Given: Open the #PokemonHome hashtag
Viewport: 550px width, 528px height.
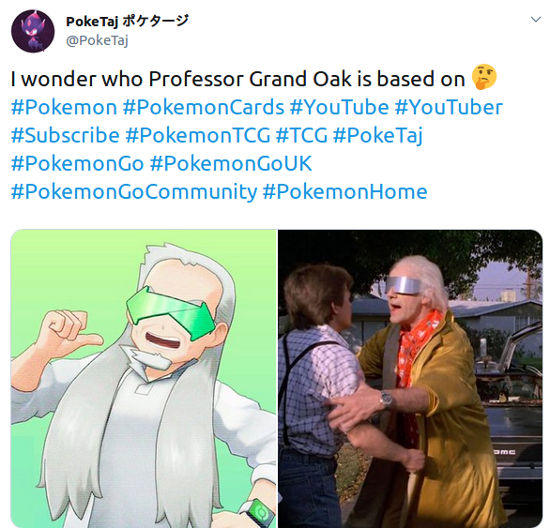Looking at the screenshot, I should tap(345, 192).
